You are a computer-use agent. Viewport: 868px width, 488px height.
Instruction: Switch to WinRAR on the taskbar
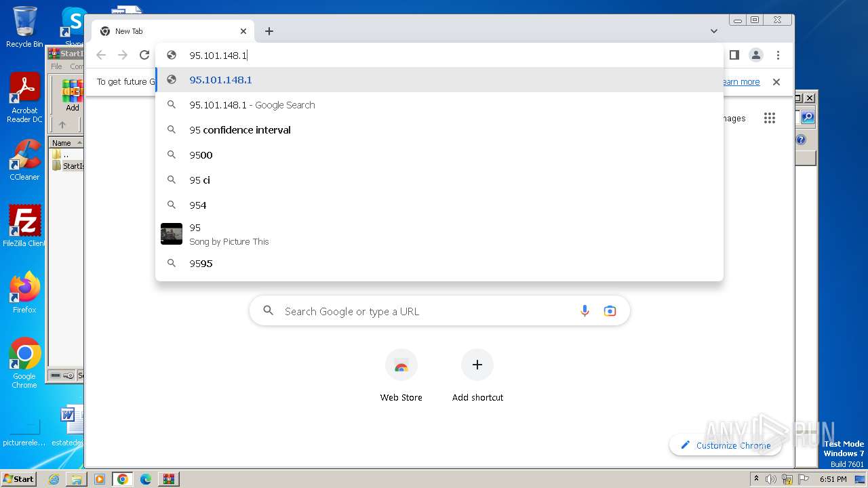[x=168, y=479]
